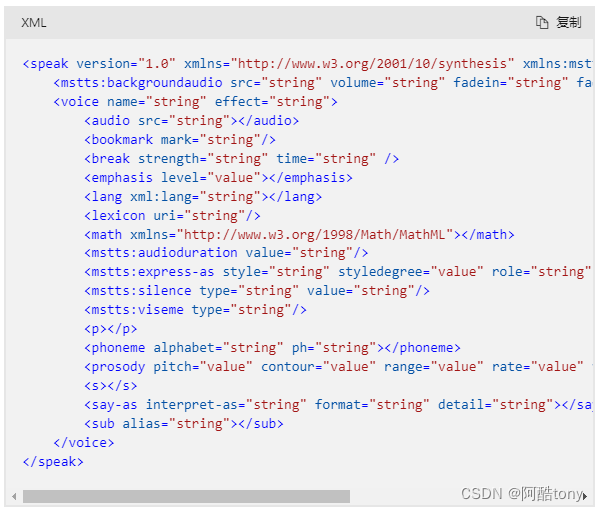Click the <bookmark mark="string"/> line
598x511 pixels.
[x=180, y=140]
